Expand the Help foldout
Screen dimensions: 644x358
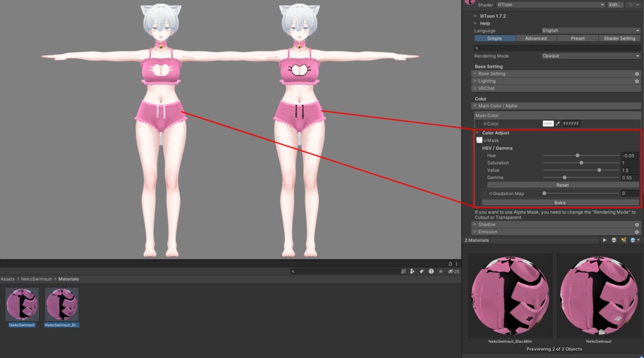[x=475, y=23]
